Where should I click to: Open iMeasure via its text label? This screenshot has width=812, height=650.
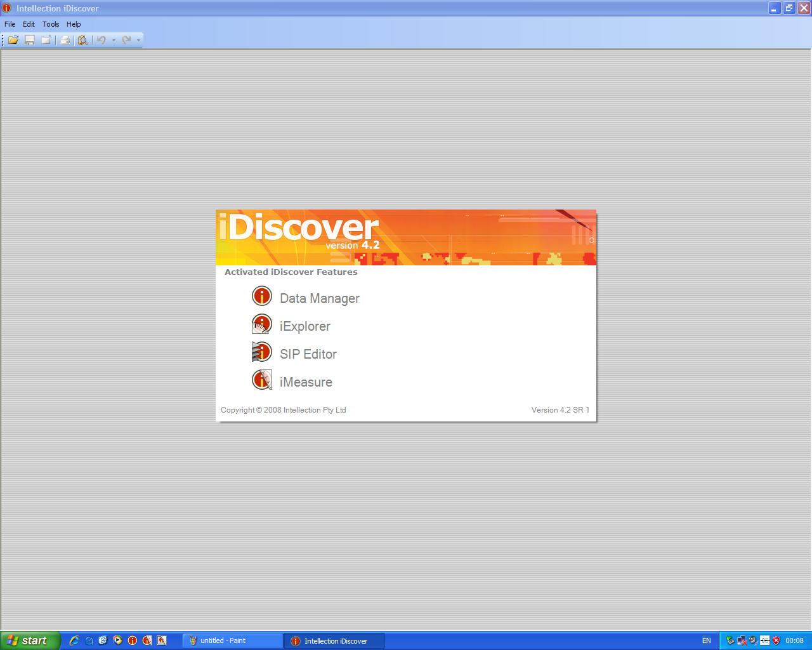pos(306,382)
